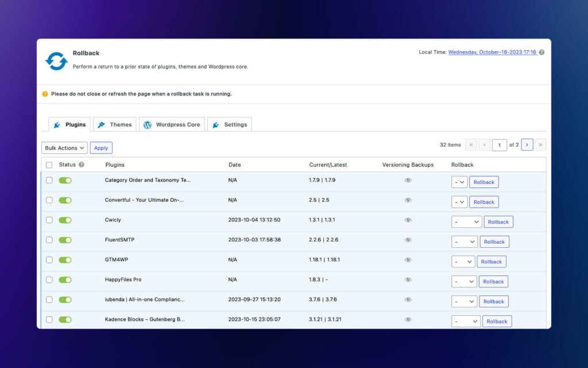The height and width of the screenshot is (368, 588).
Task: Select the checkbox for Cwicly
Action: (49, 220)
